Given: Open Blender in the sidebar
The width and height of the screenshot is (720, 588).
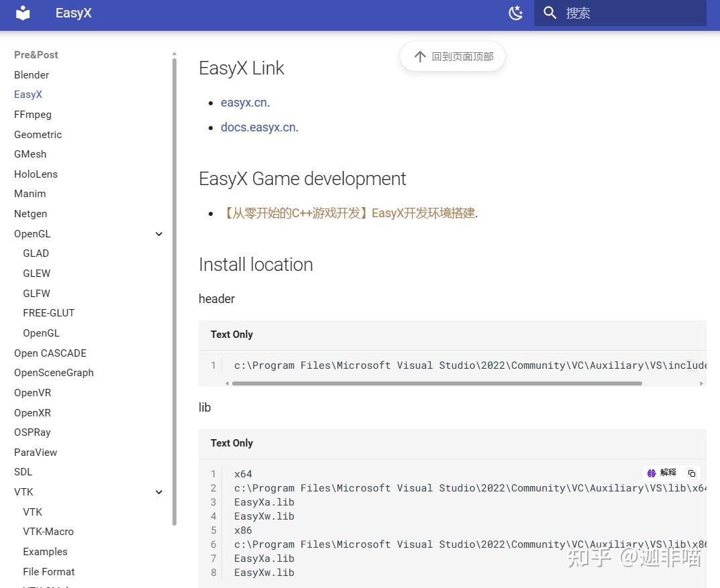Looking at the screenshot, I should pos(32,75).
